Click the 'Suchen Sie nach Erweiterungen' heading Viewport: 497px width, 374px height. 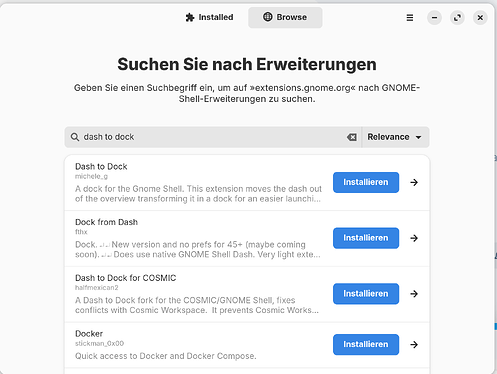coord(247,64)
